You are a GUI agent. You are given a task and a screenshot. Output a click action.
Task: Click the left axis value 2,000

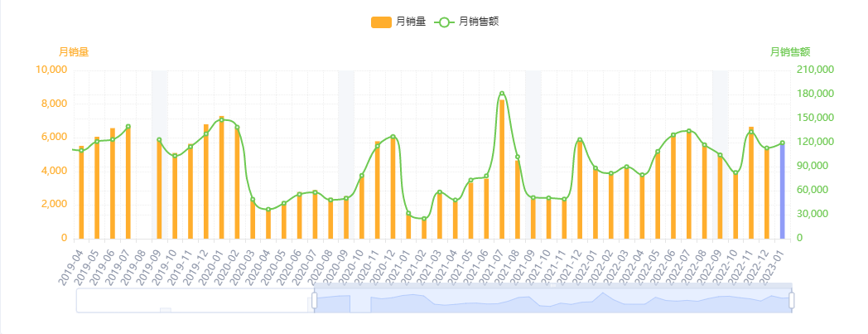click(55, 205)
